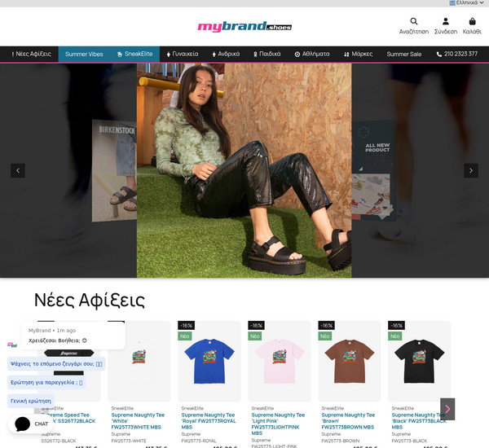This screenshot has height=448, width=489.
Task: Click the MyBrand chat avatar icon
Action: [12, 345]
